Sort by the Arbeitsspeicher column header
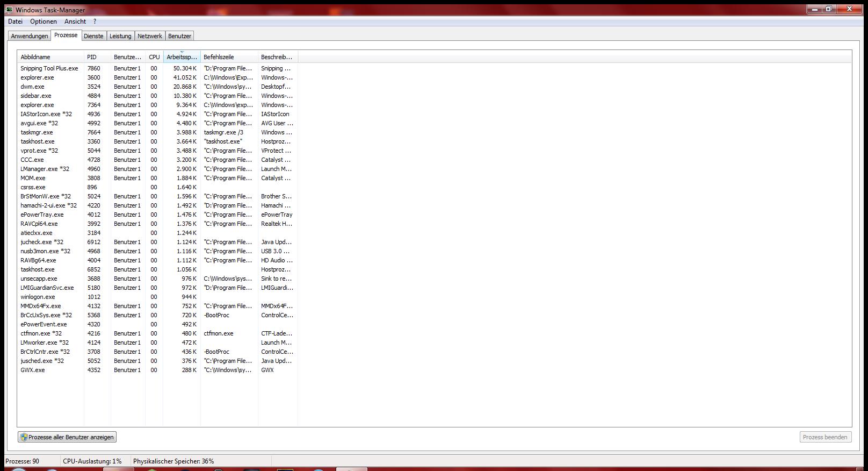 tap(182, 57)
